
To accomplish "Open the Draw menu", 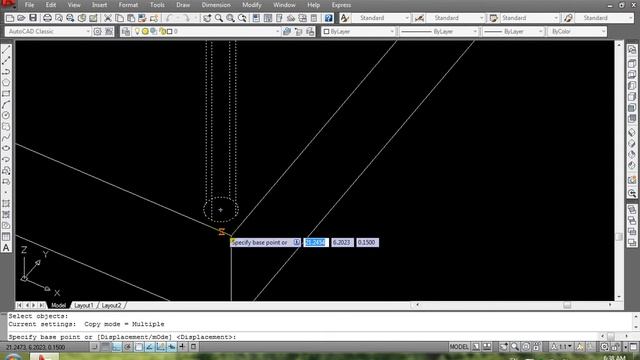I will (183, 5).
